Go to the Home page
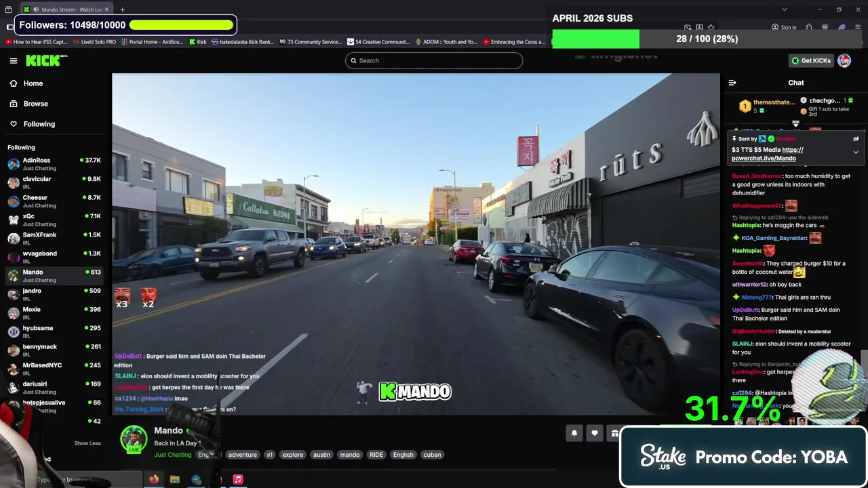 [x=33, y=83]
